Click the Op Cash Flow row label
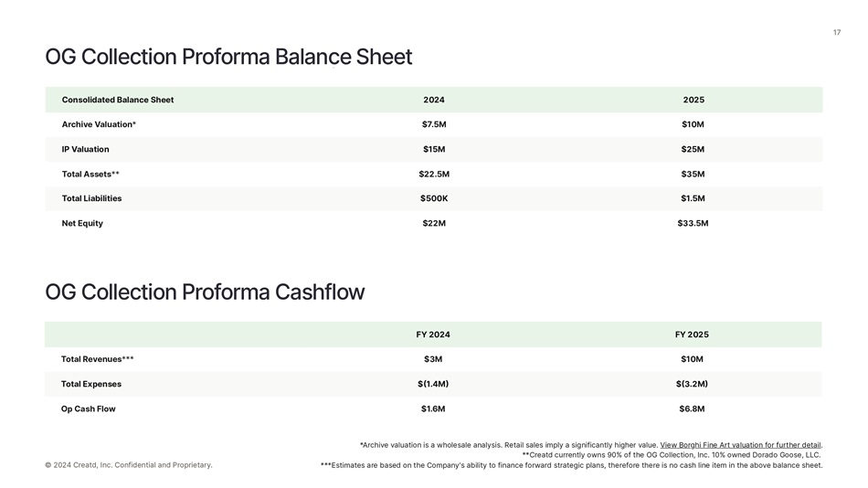This screenshot has height=488, width=868. tap(88, 408)
